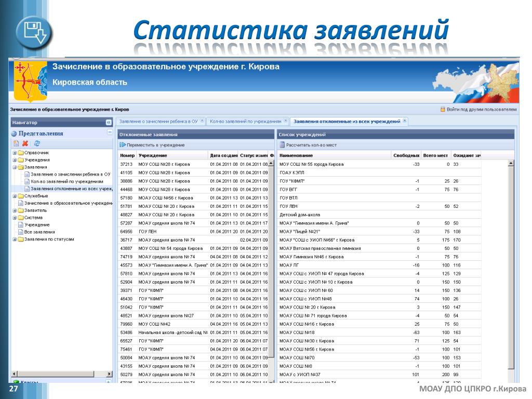The width and height of the screenshot is (532, 399).
Task: Sort institutions by Всего мест column header
Action: coord(435,155)
